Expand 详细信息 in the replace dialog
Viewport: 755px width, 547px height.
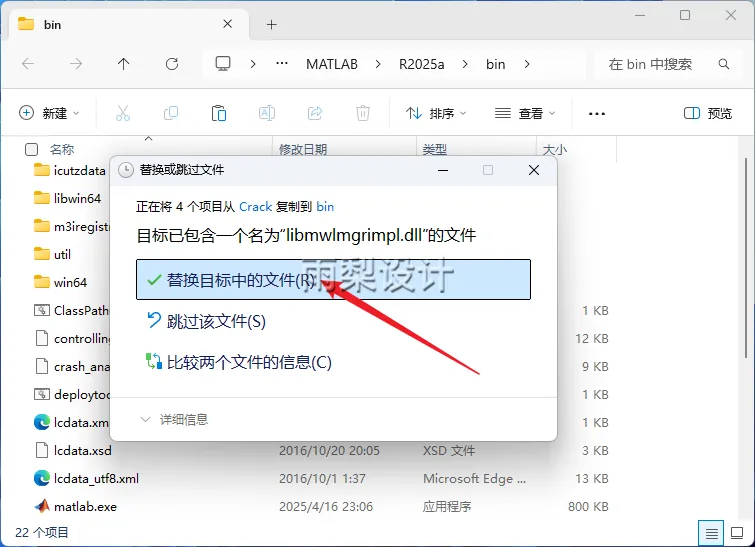point(174,419)
